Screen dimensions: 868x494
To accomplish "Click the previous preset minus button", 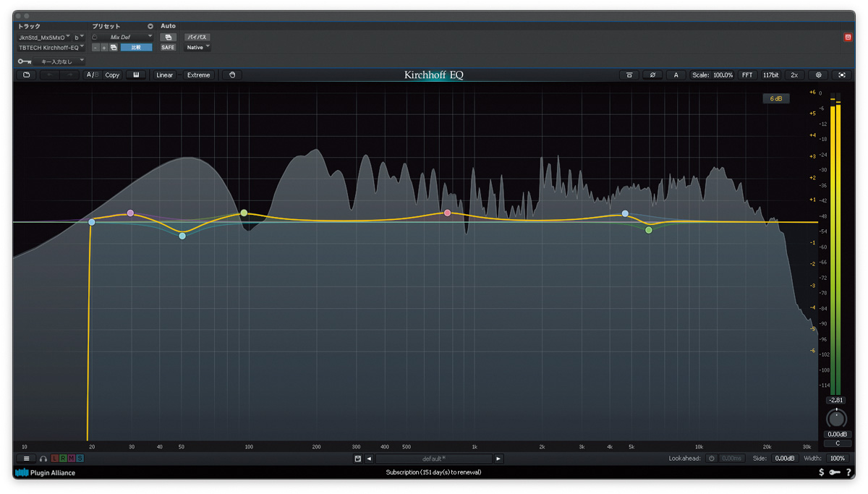I will pyautogui.click(x=95, y=48).
